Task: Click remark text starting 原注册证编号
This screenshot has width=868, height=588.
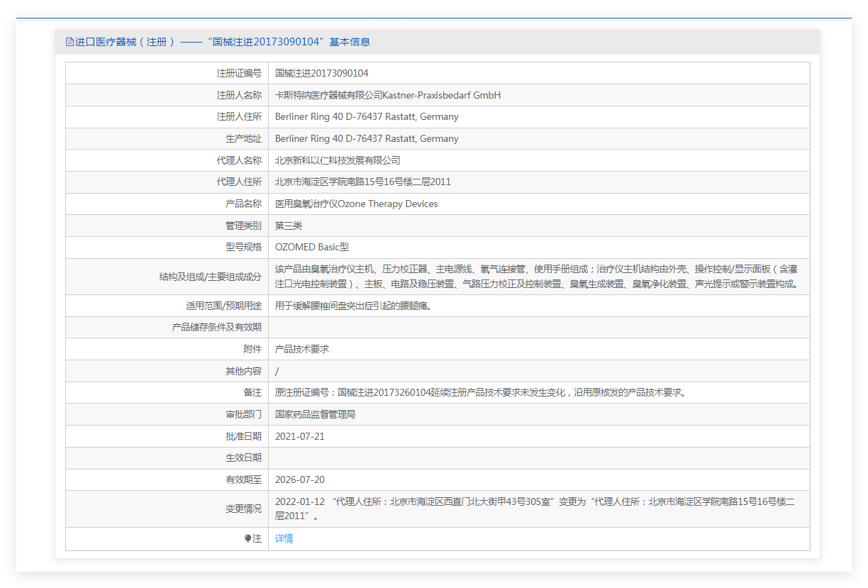Action: point(481,392)
